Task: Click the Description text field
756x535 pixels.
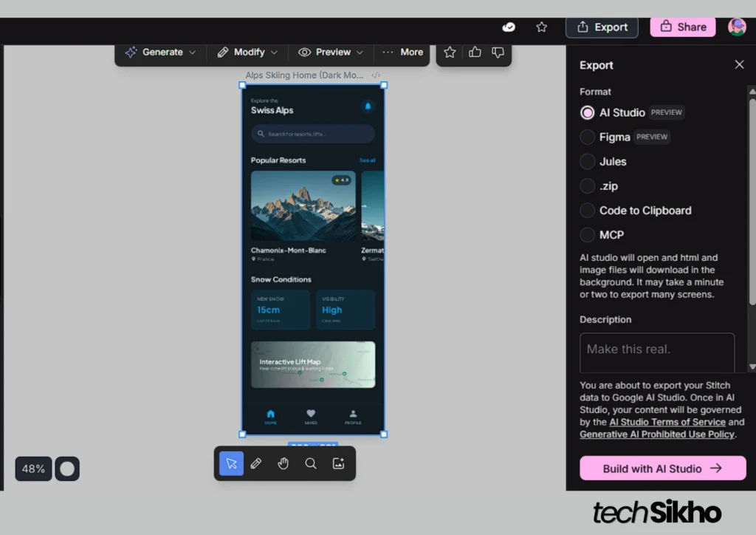Action: click(x=656, y=352)
